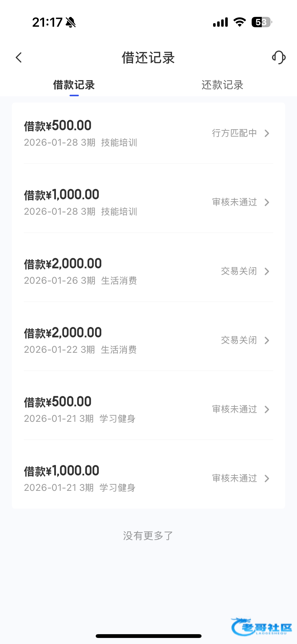Tap the battery level indicator

coord(261,22)
